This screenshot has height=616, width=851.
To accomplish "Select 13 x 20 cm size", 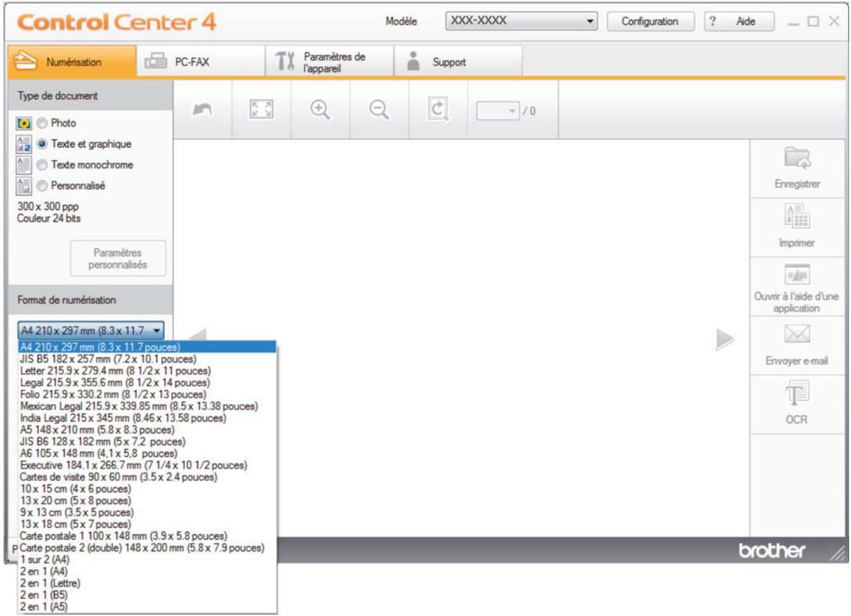I will pos(147,501).
